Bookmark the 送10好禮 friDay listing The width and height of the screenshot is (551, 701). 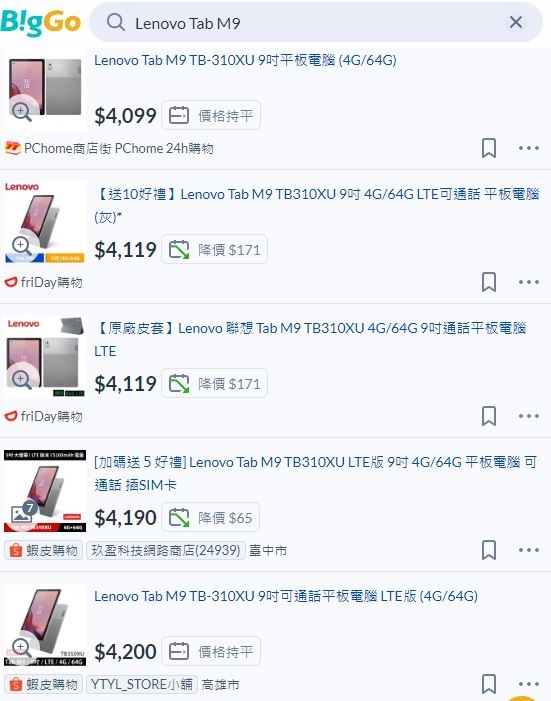(489, 282)
